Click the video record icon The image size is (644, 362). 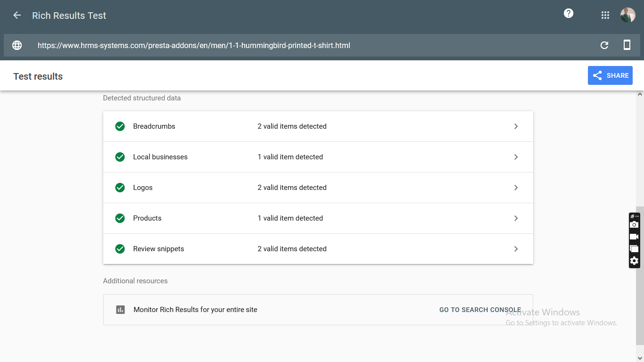pos(634,237)
